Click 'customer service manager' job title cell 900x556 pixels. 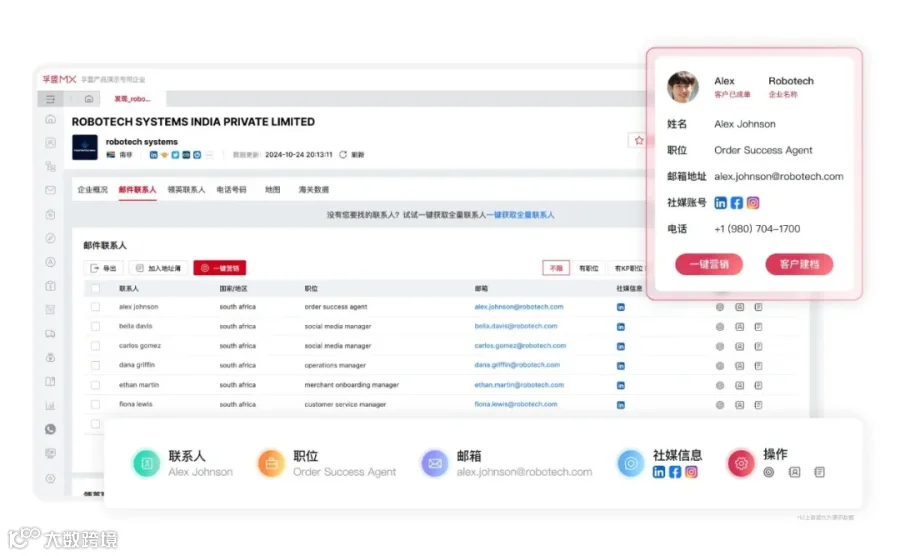tap(345, 405)
